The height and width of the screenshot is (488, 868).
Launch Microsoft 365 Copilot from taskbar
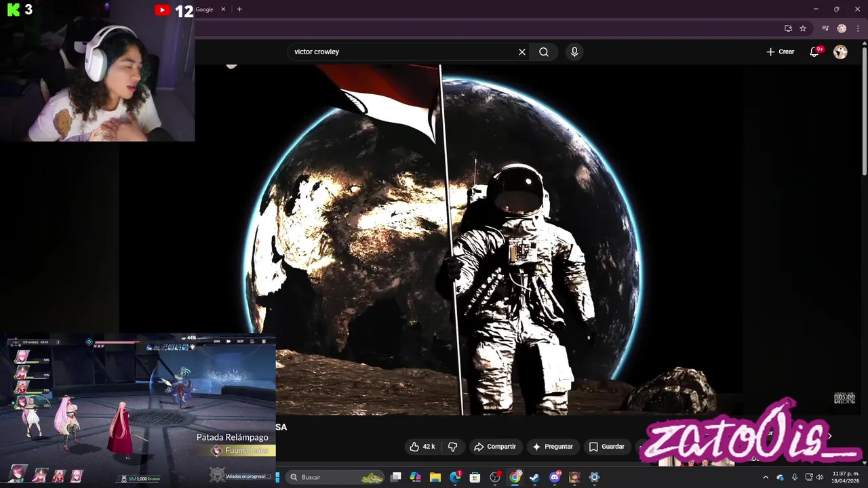416,477
